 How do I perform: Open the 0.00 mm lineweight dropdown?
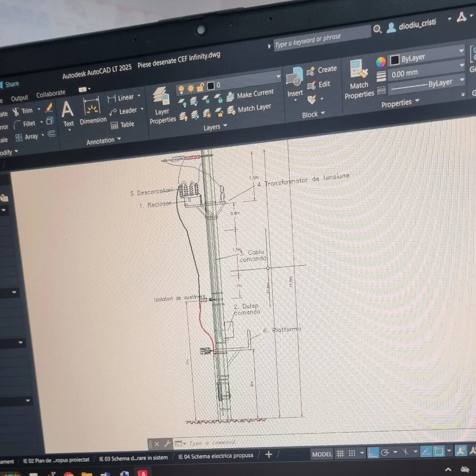(462, 65)
